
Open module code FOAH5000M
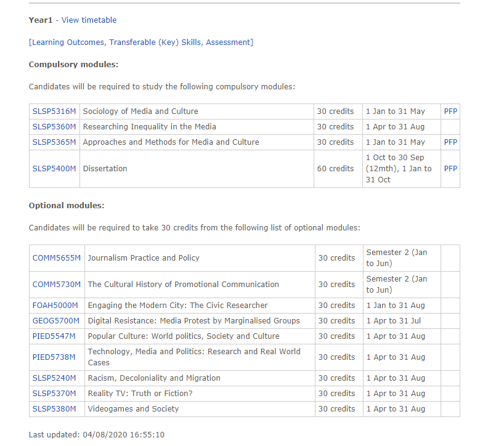tap(55, 306)
